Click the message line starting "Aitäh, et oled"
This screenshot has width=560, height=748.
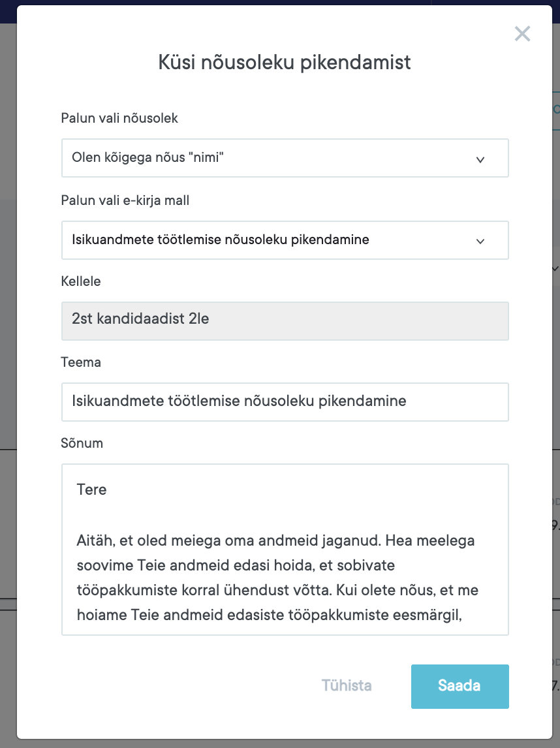pos(274,540)
